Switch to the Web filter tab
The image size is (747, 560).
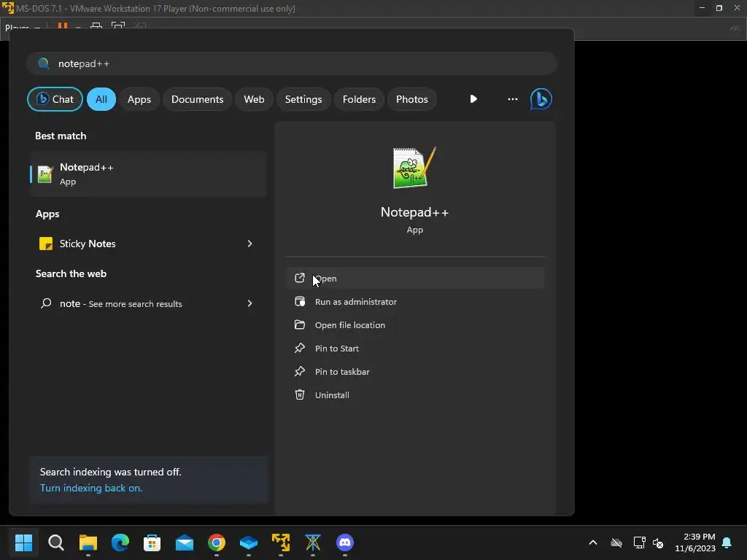click(x=254, y=99)
